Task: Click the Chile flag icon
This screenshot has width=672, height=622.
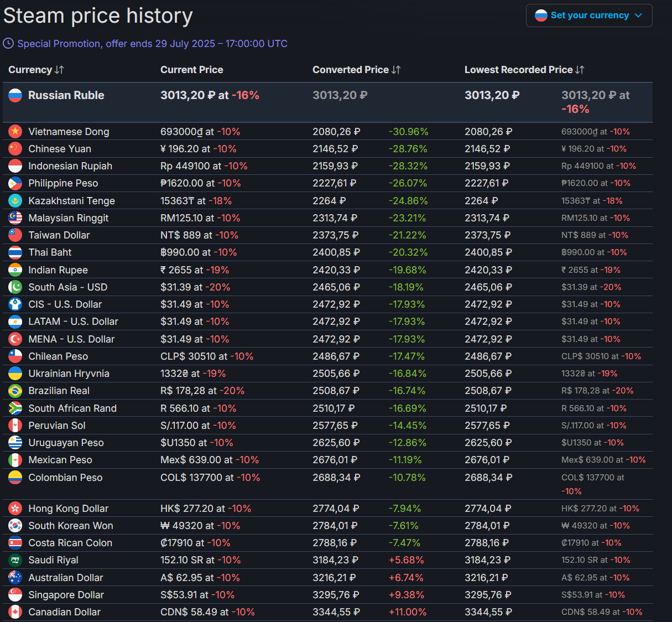Action: (15, 356)
